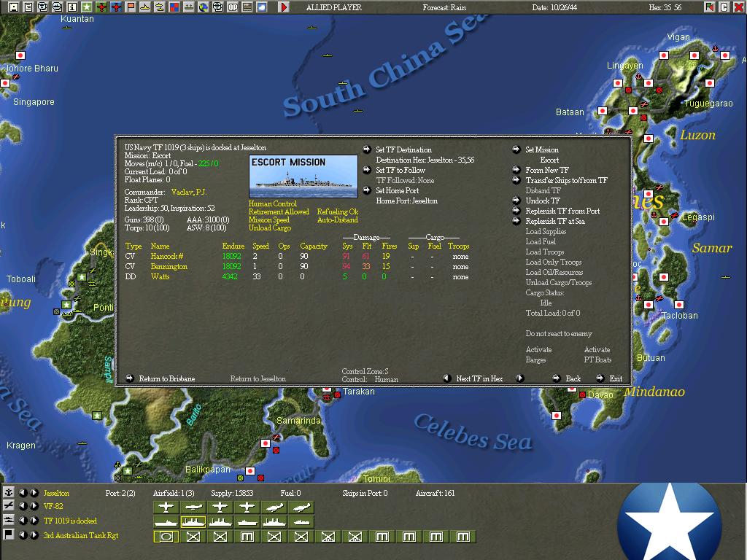Image resolution: width=747 pixels, height=560 pixels.
Task: Click Set TF Destination
Action: tap(403, 149)
